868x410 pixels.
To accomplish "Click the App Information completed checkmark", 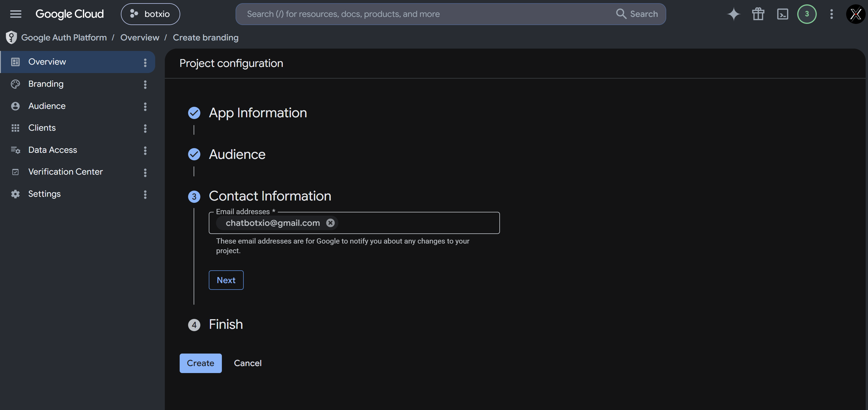I will tap(194, 113).
